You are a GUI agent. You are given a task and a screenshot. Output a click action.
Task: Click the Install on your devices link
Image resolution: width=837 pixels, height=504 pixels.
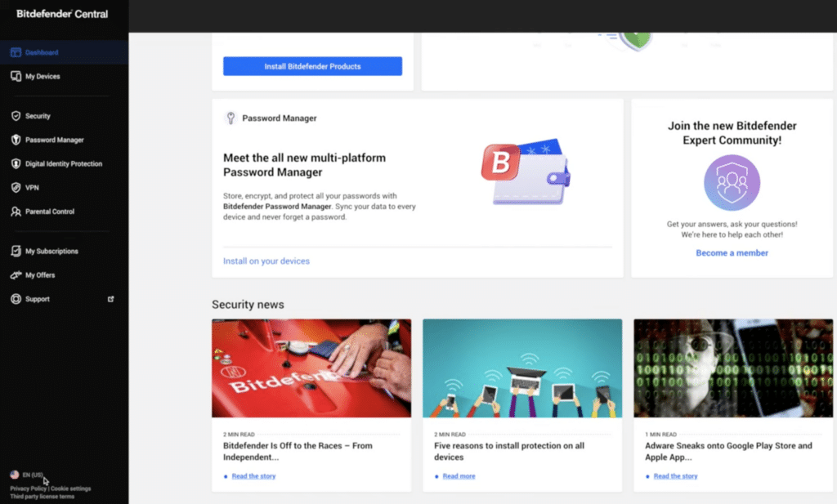pyautogui.click(x=266, y=261)
